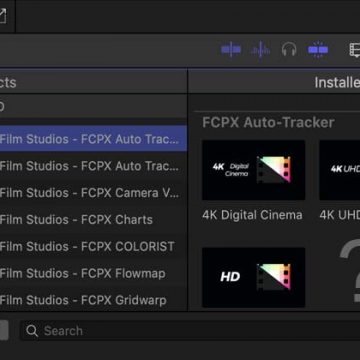This screenshot has width=360, height=360.
Task: Toggle audio skimming waveform icon
Action: pos(260,50)
